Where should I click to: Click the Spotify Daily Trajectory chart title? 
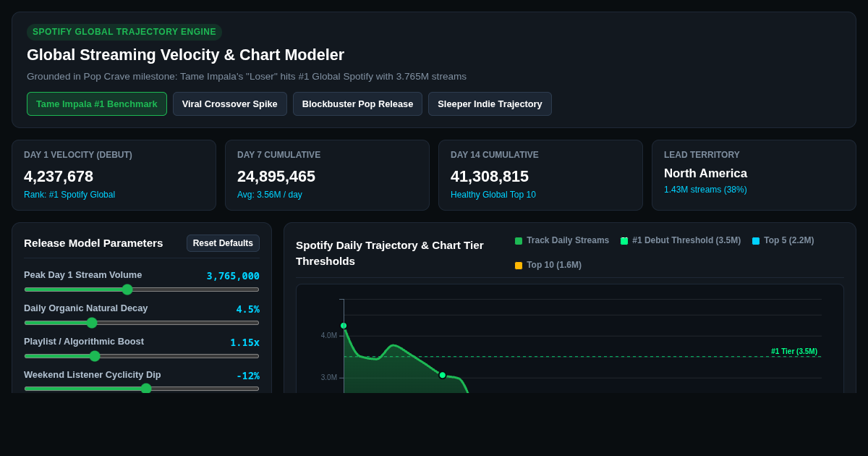coord(390,253)
